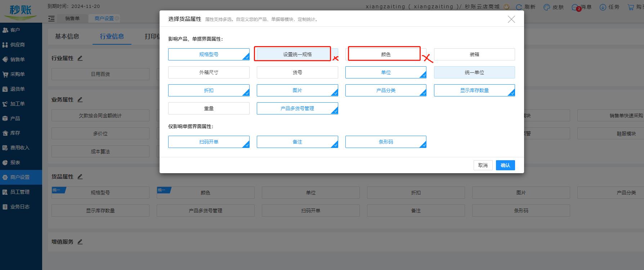Click 成本算法 business attribute

(x=100, y=152)
